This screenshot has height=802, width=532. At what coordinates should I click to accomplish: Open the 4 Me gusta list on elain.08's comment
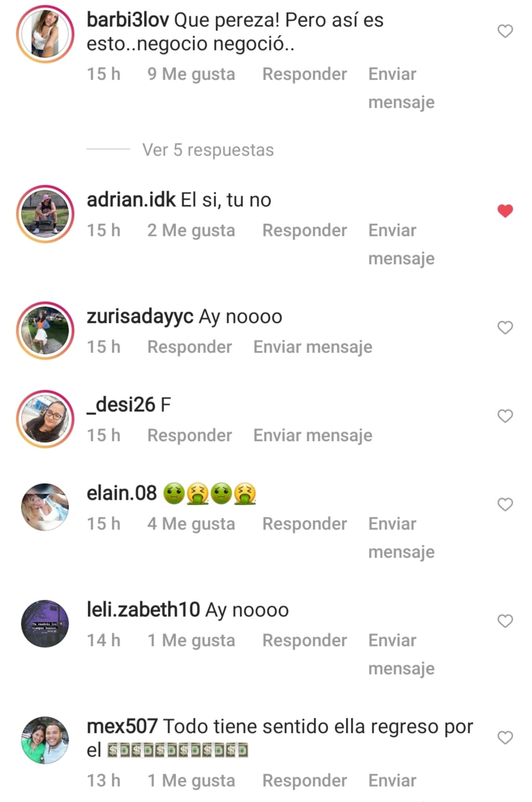(x=191, y=524)
